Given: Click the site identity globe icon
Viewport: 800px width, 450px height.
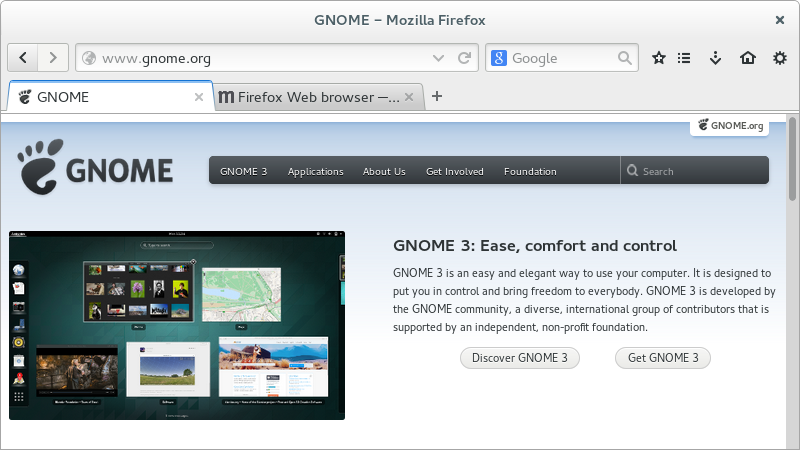Looking at the screenshot, I should tap(89, 58).
